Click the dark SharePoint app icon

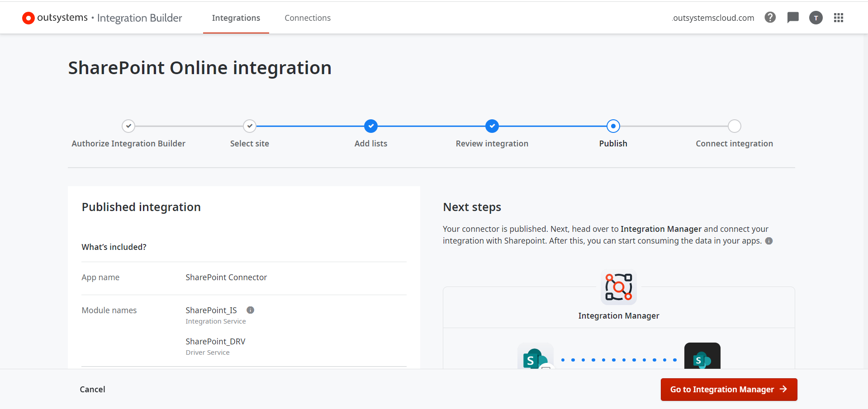tap(702, 358)
